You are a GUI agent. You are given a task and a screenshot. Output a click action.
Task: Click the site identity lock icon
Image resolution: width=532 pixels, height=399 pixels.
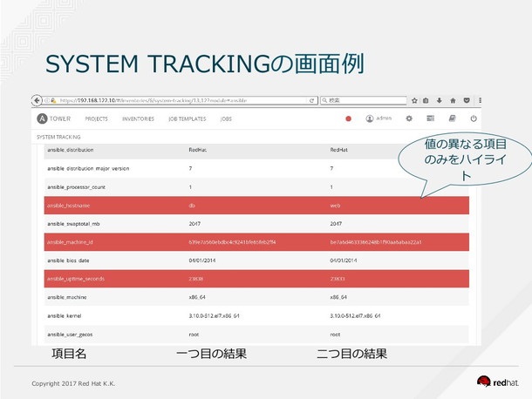point(53,101)
